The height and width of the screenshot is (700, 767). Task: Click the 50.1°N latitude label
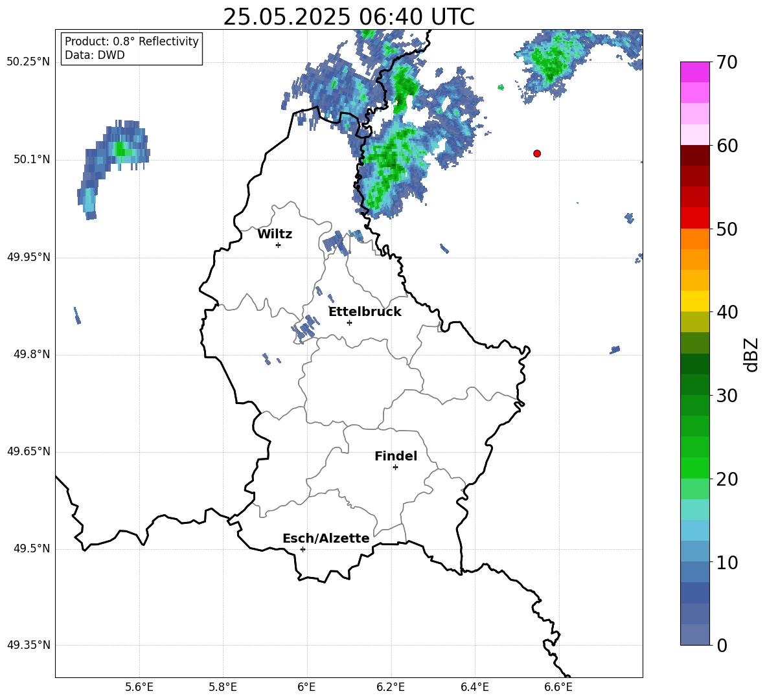pos(32,159)
